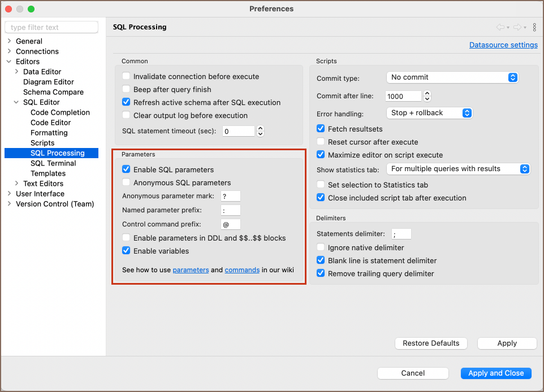Open Show statistics tab dropdown
This screenshot has height=392, width=544.
coord(458,169)
